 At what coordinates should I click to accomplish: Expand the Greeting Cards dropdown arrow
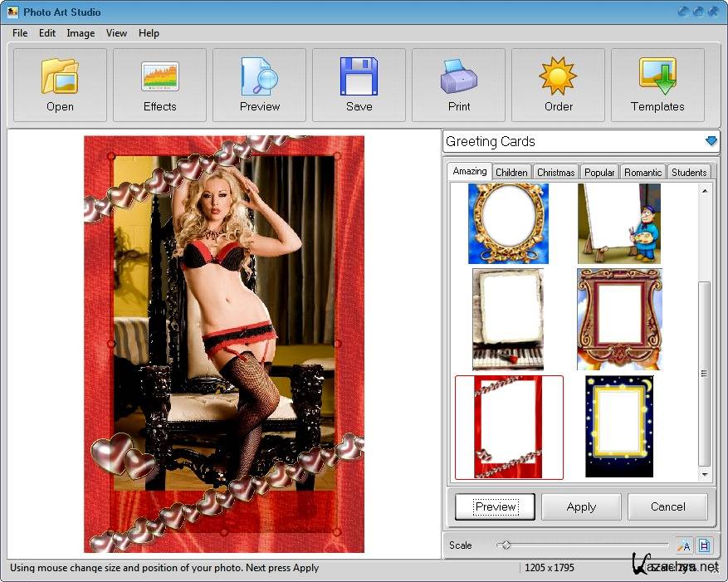pyautogui.click(x=711, y=141)
